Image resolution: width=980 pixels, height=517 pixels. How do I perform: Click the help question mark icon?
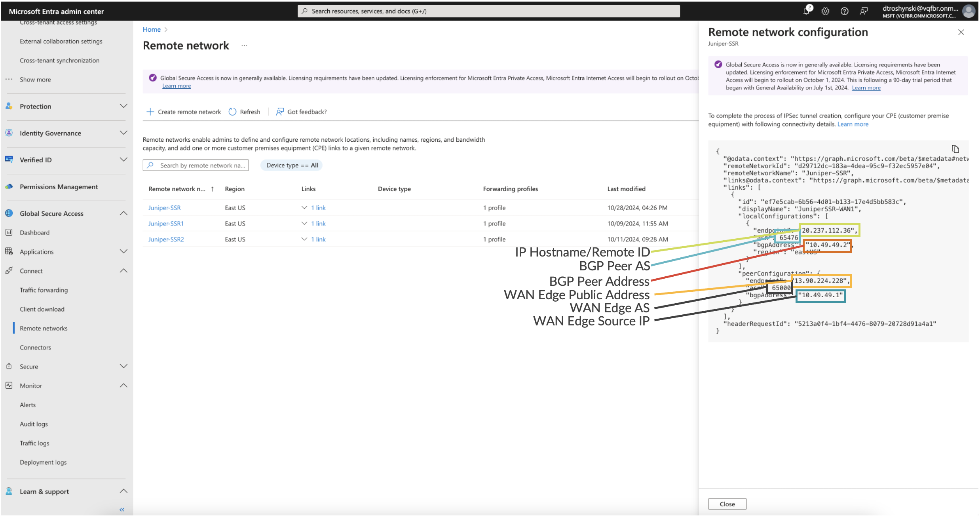(x=844, y=11)
